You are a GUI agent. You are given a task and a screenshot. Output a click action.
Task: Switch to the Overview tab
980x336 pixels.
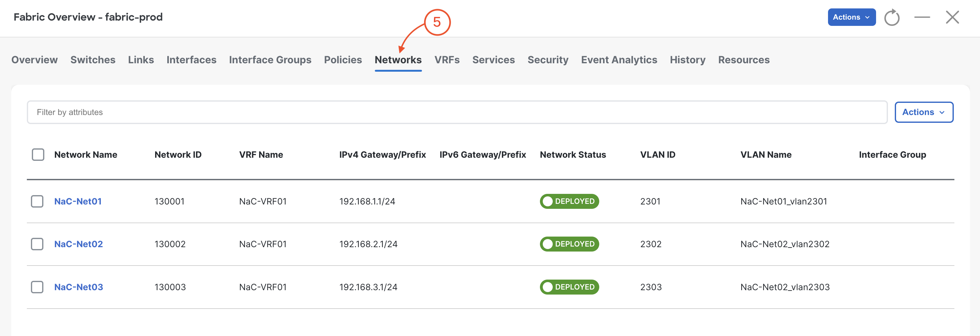click(35, 60)
